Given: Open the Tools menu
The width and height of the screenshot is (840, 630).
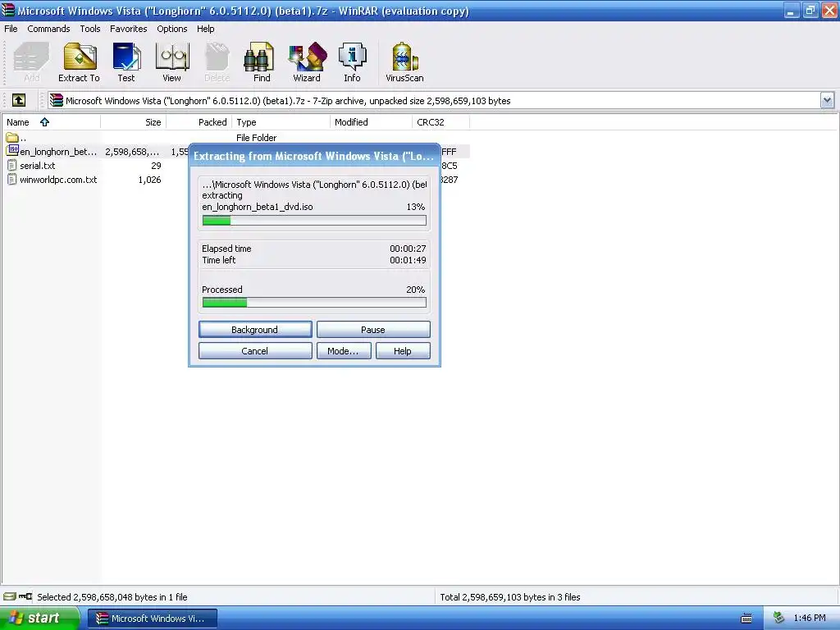Looking at the screenshot, I should click(x=90, y=29).
